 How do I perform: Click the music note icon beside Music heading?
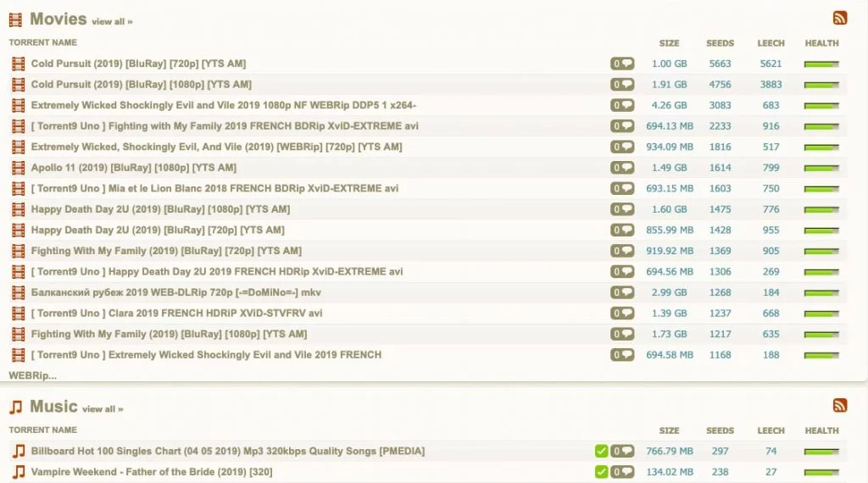[15, 408]
